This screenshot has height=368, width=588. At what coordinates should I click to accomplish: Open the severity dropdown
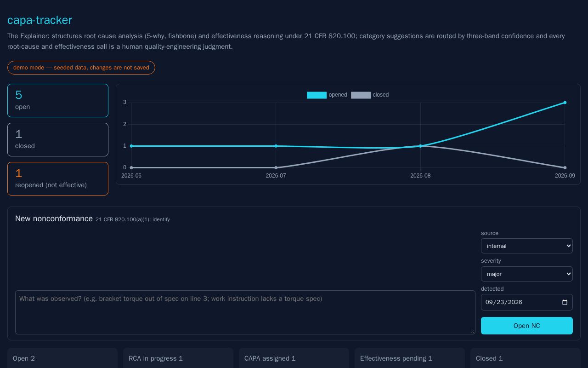point(526,274)
